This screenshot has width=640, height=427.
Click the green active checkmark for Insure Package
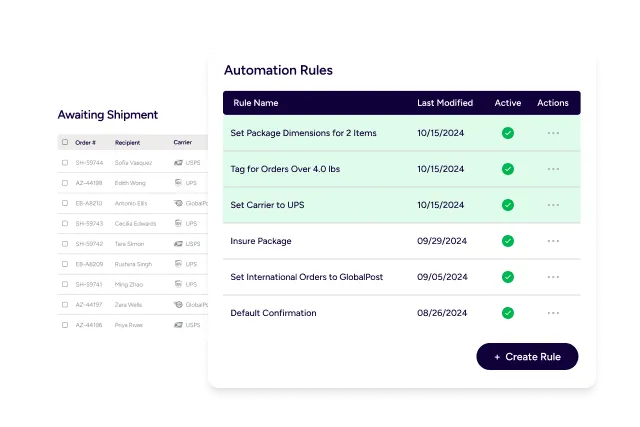pos(508,241)
